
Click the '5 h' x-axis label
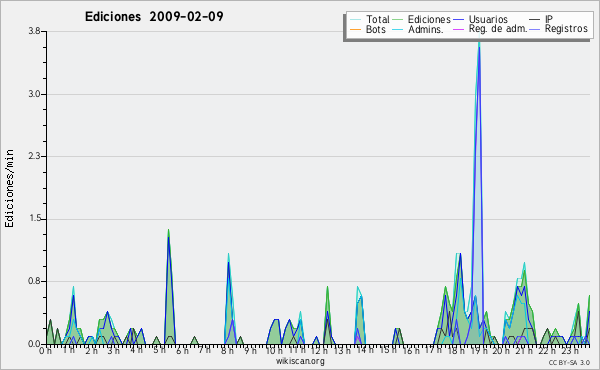159,350
